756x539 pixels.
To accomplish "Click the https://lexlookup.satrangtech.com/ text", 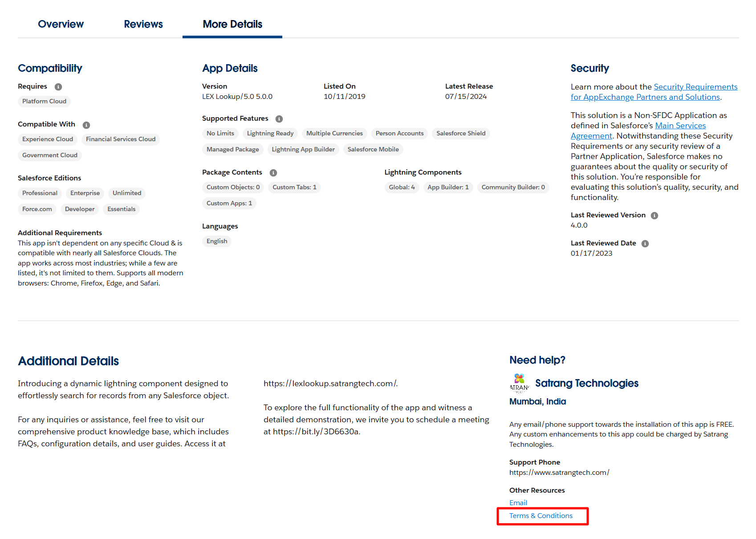I will click(x=330, y=384).
